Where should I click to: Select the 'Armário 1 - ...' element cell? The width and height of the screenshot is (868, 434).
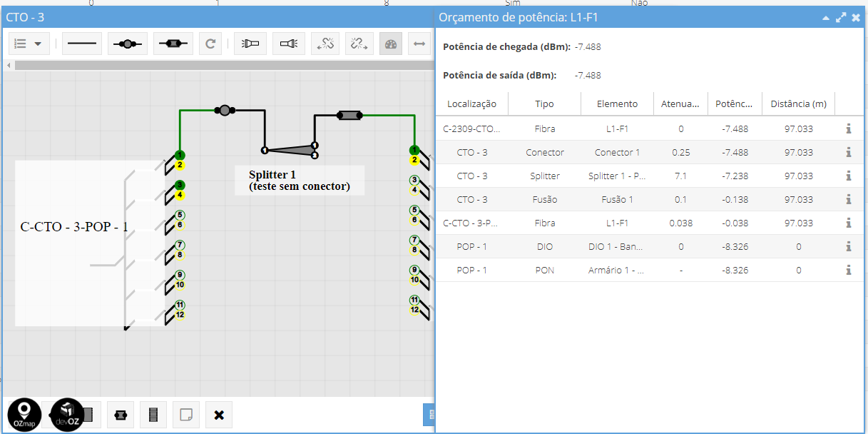617,270
